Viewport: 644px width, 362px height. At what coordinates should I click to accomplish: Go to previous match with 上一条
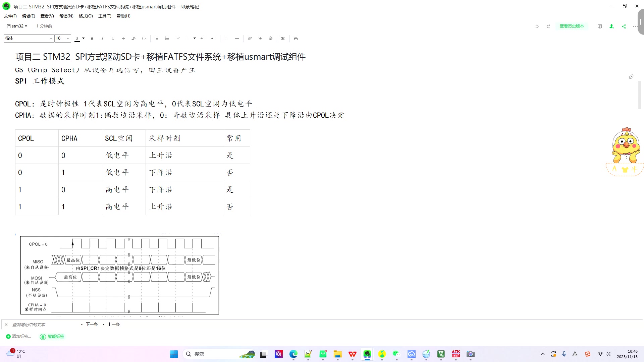coord(111,324)
